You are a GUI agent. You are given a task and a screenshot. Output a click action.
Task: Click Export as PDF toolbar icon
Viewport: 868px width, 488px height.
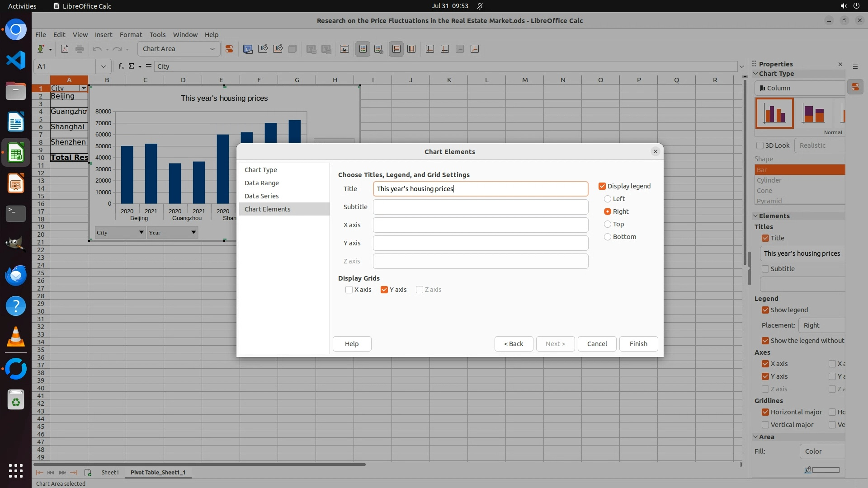65,49
